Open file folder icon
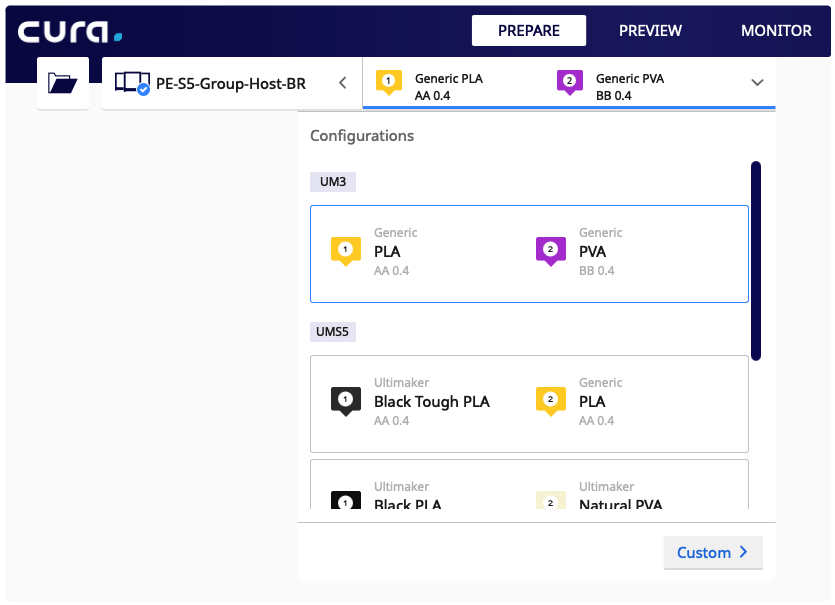Viewport: 835px width, 605px height. coord(63,83)
